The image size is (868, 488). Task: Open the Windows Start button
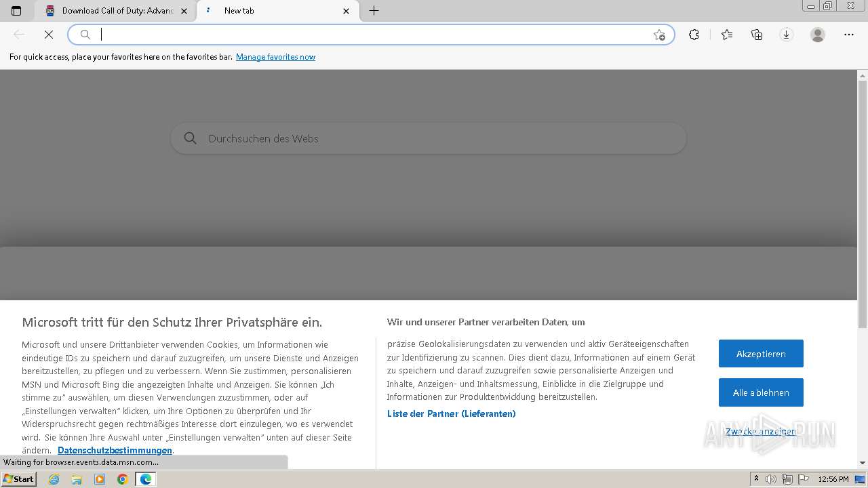point(19,479)
